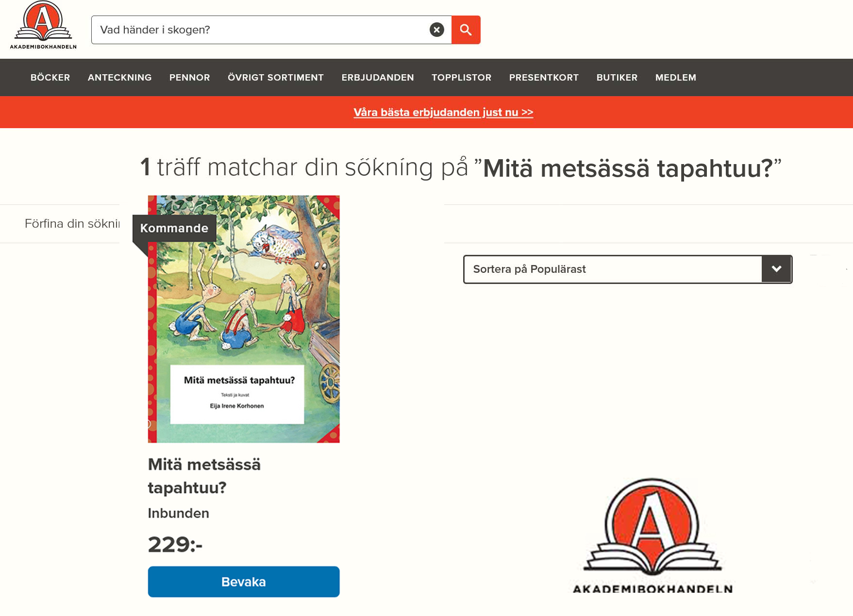This screenshot has height=616, width=853.
Task: View TOPPLISTOR page
Action: (x=461, y=78)
